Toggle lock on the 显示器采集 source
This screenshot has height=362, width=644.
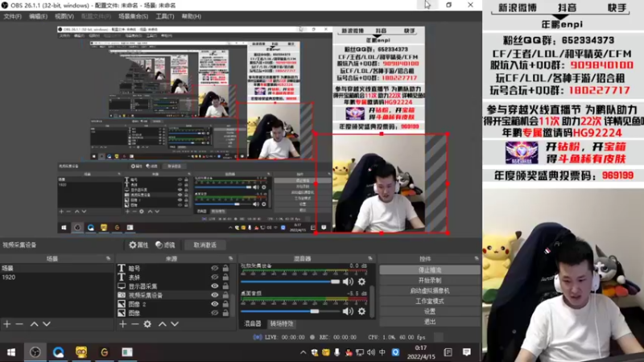pos(225,286)
